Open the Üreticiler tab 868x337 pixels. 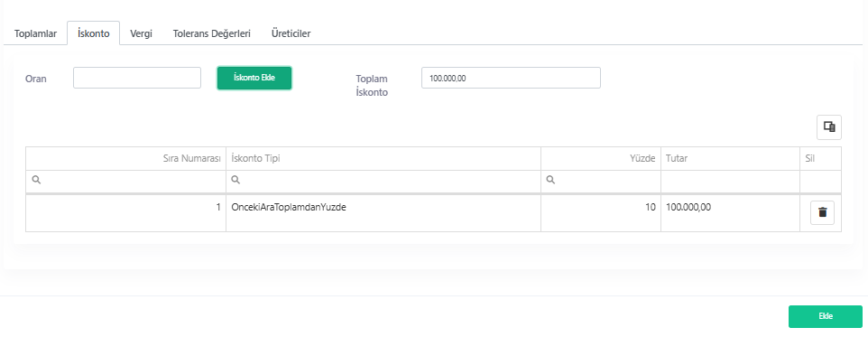click(x=291, y=33)
